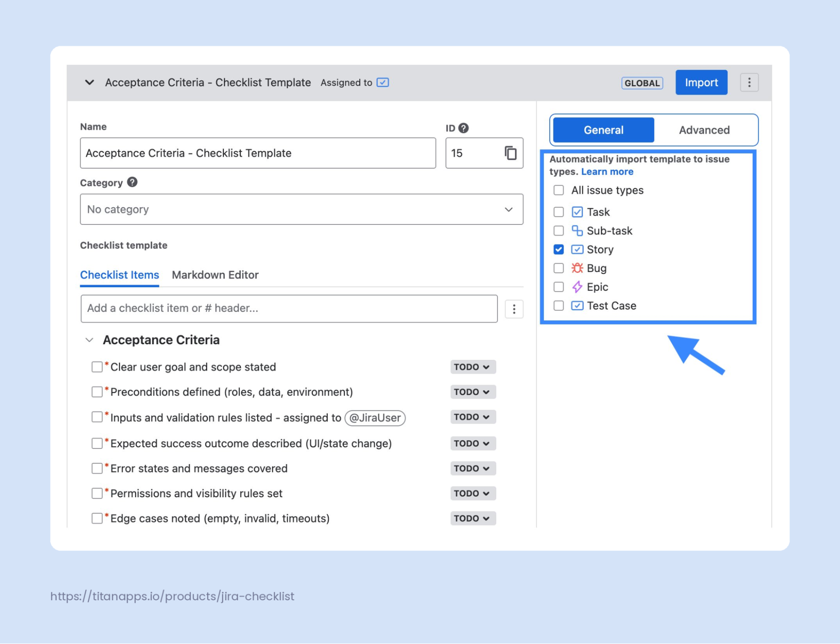Viewport: 840px width, 644px height.
Task: Check the Test Case checkbox
Action: coord(558,306)
